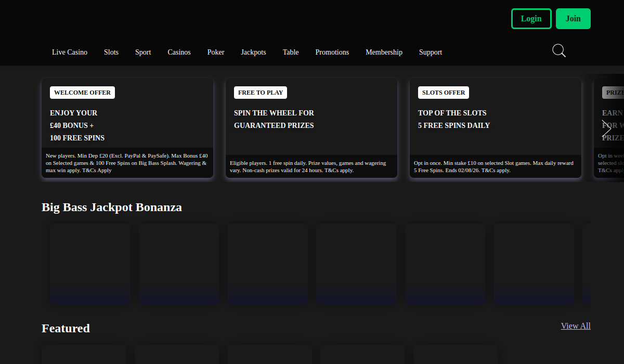Go to the Membership page
The height and width of the screenshot is (364, 624).
(x=384, y=52)
